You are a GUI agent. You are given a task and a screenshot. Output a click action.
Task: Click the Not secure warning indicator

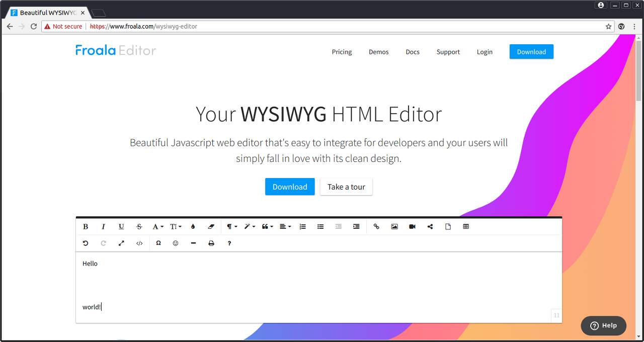(63, 26)
